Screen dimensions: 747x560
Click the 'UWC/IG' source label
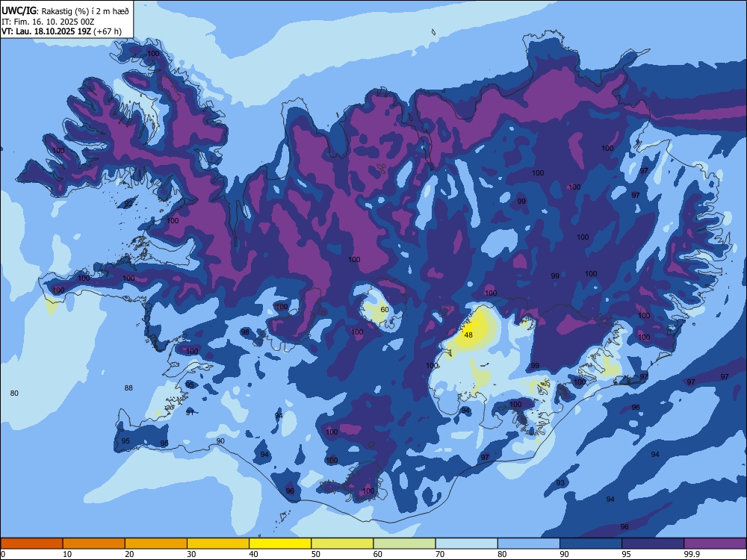click(19, 11)
